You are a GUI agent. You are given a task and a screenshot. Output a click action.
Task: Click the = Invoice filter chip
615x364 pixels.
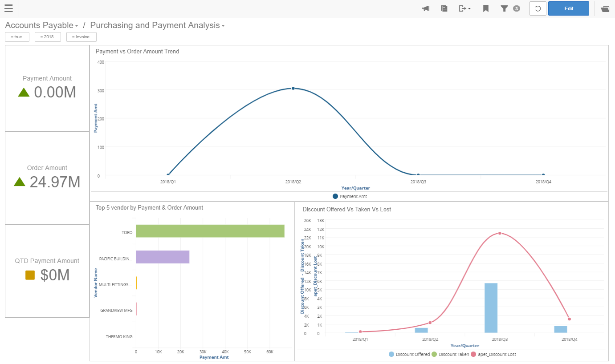[x=81, y=36]
